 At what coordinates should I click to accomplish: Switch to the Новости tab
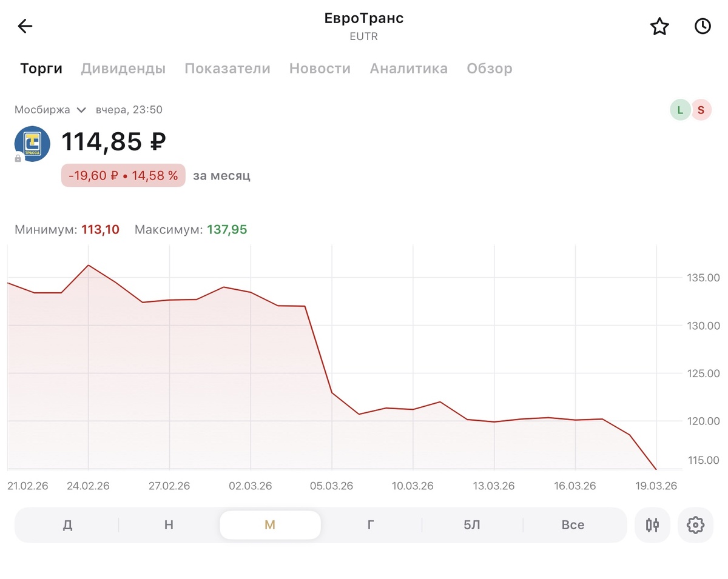pyautogui.click(x=320, y=69)
